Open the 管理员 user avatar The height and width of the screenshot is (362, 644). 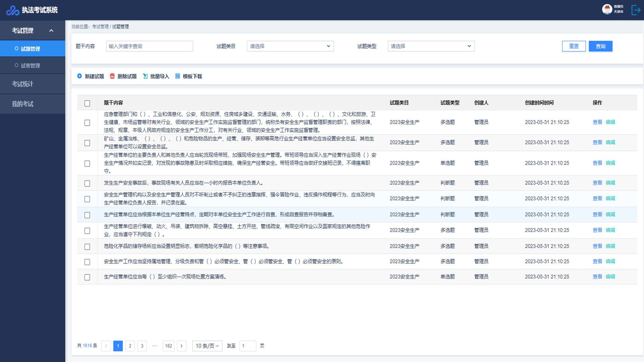pyautogui.click(x=607, y=9)
